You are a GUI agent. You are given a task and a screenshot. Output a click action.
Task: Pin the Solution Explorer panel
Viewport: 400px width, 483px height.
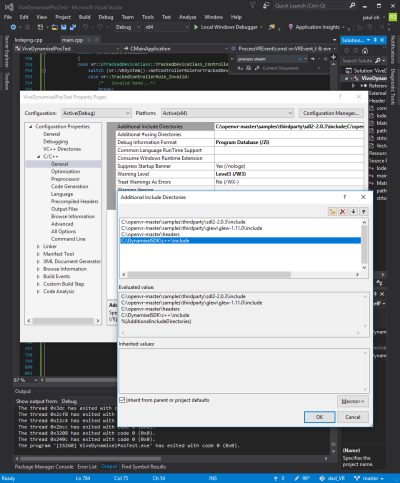click(x=375, y=40)
